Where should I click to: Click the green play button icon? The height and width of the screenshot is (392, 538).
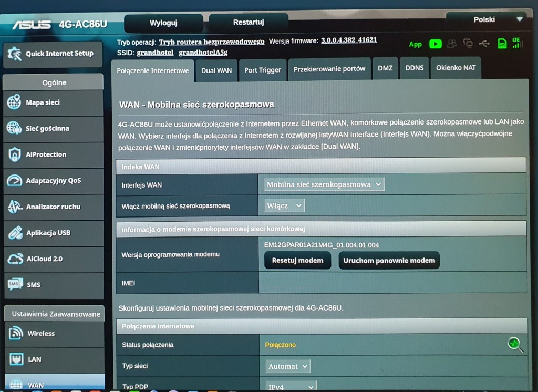(435, 44)
